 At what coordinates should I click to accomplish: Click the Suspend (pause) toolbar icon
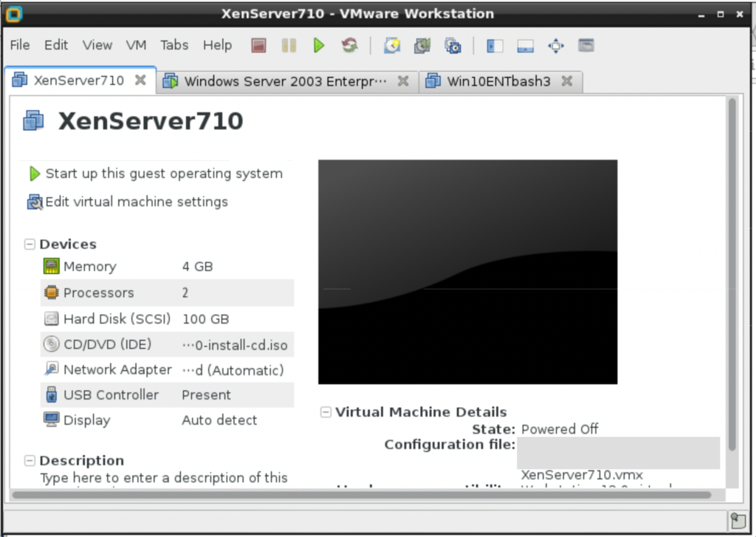(x=289, y=46)
